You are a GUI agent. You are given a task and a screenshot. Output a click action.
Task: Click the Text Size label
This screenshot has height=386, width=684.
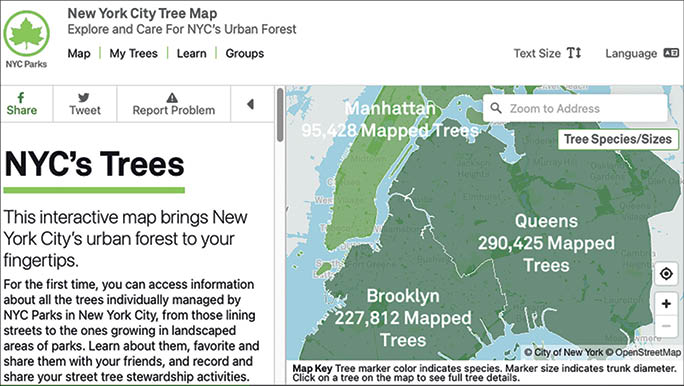(x=537, y=53)
